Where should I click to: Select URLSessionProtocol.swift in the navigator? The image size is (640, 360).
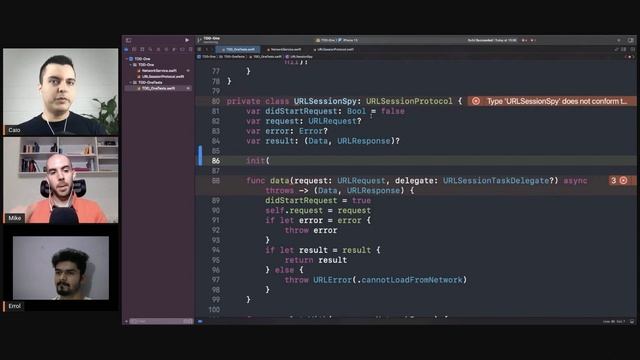tap(162, 76)
